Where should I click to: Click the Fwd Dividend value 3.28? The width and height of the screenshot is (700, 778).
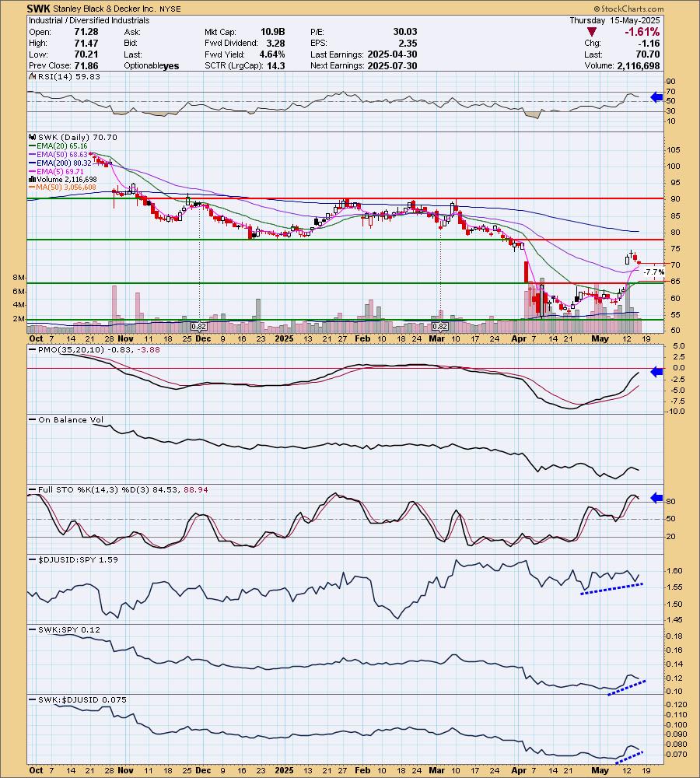[x=275, y=43]
